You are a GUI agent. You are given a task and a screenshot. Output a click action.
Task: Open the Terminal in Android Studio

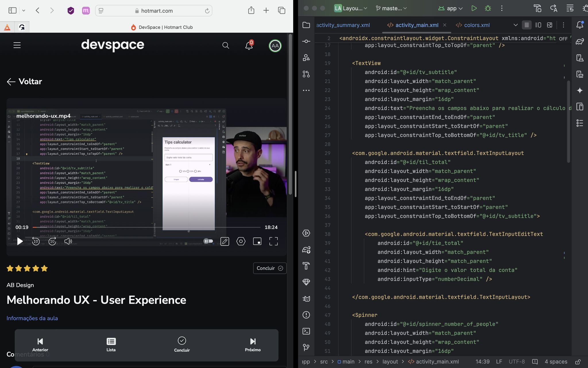pyautogui.click(x=306, y=331)
